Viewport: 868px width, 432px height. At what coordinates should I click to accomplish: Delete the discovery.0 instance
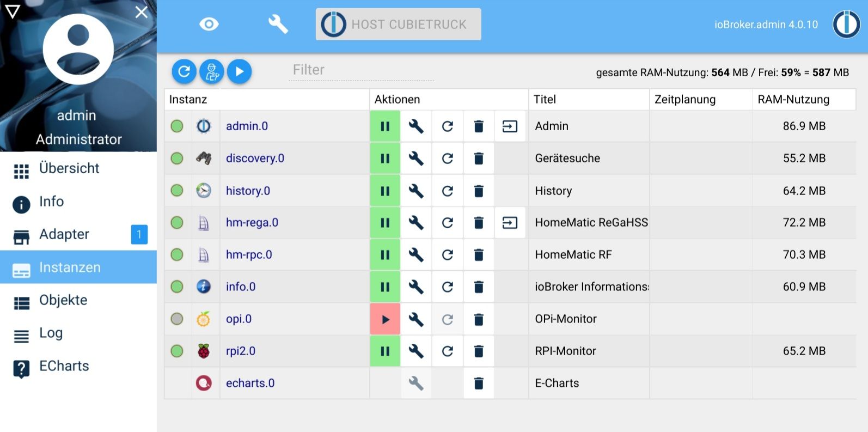point(479,159)
